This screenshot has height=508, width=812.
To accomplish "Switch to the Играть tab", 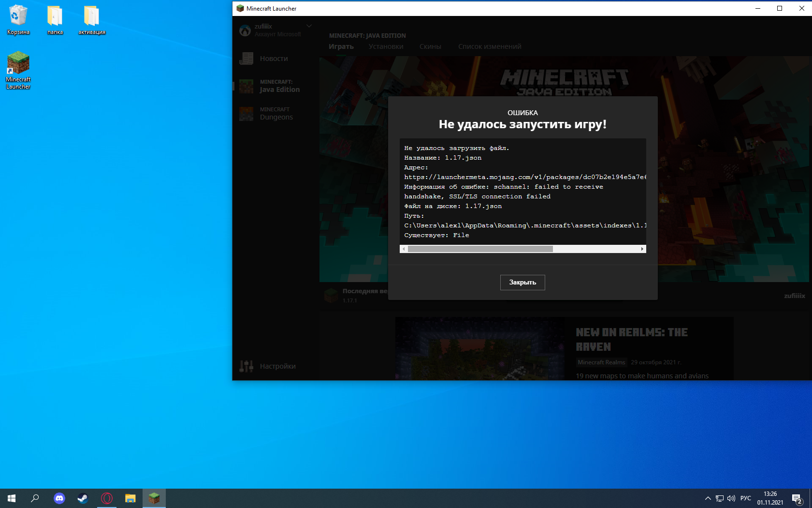I will 341,46.
